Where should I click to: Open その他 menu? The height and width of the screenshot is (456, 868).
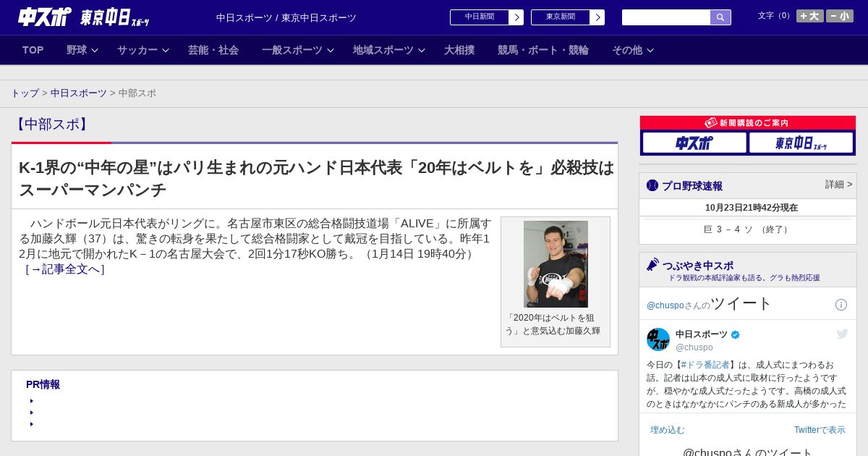click(627, 50)
